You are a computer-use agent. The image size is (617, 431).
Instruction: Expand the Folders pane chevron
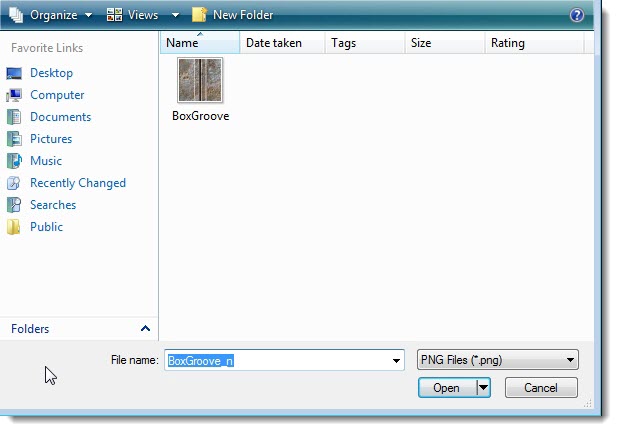click(145, 328)
